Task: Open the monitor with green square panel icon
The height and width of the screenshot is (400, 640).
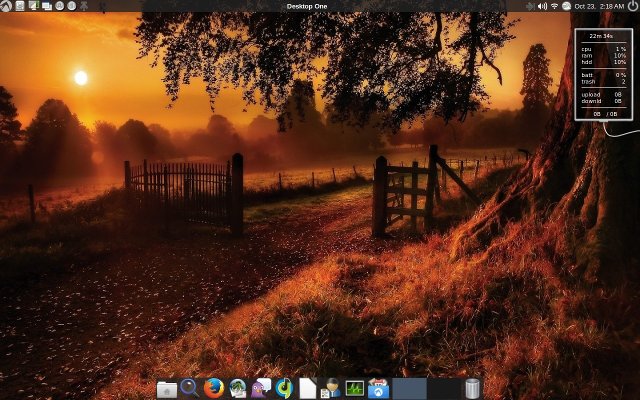Action: (33, 6)
